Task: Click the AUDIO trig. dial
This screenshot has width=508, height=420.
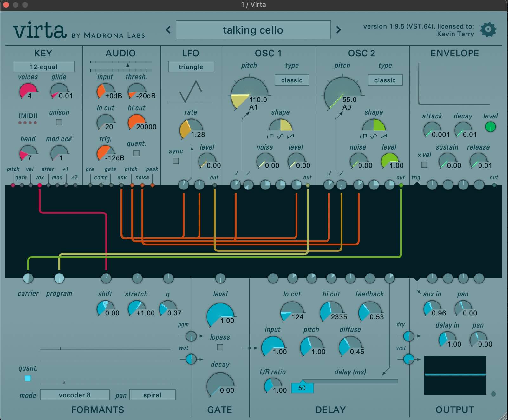Action: coord(105,153)
